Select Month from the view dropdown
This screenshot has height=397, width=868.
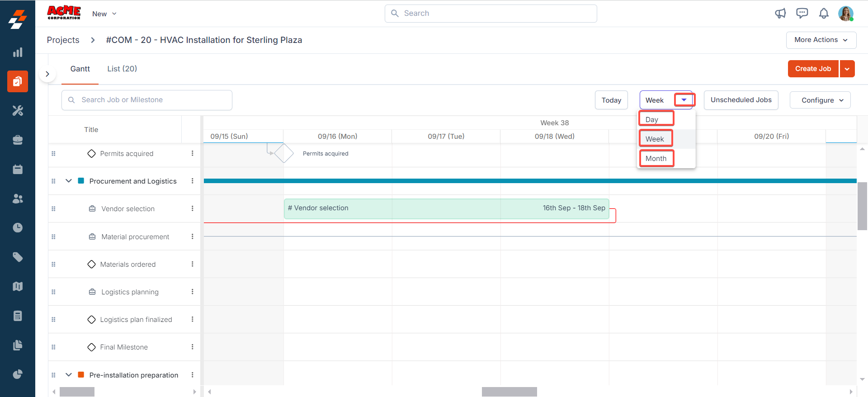(656, 159)
